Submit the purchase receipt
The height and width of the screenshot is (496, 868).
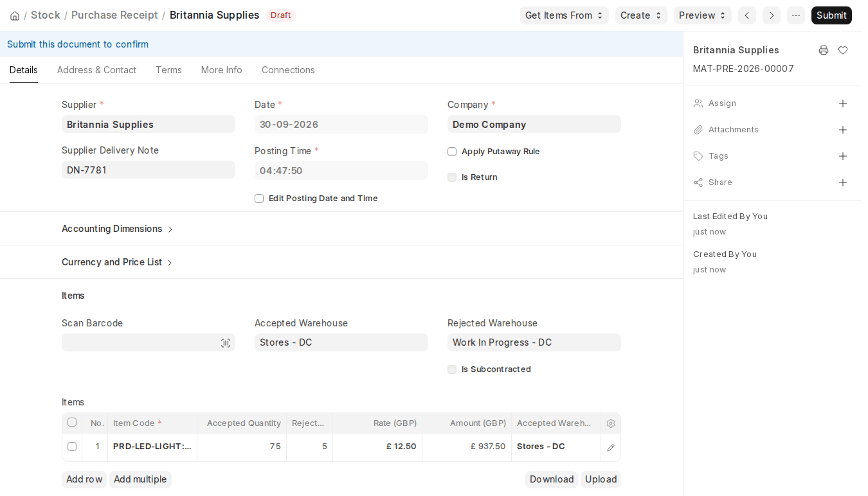coord(831,15)
